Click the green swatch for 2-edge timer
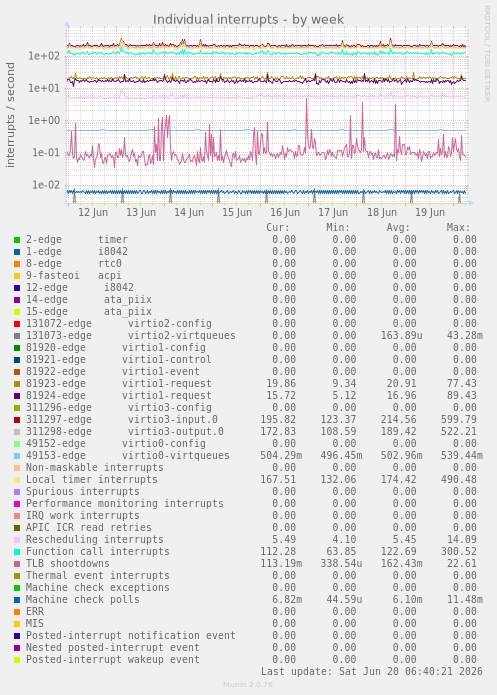 click(17, 240)
